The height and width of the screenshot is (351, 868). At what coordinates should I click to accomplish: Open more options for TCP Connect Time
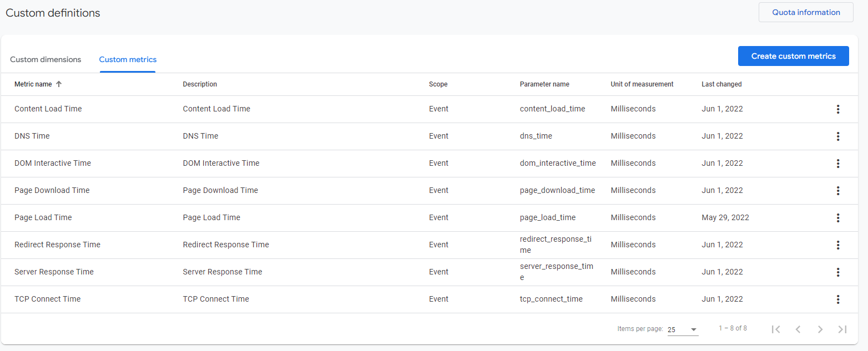click(x=837, y=299)
